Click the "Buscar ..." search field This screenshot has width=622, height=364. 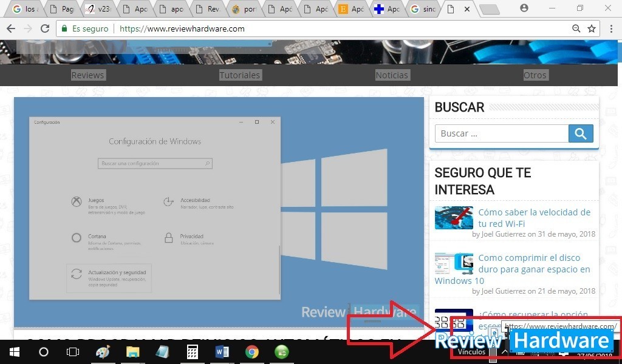(x=502, y=133)
